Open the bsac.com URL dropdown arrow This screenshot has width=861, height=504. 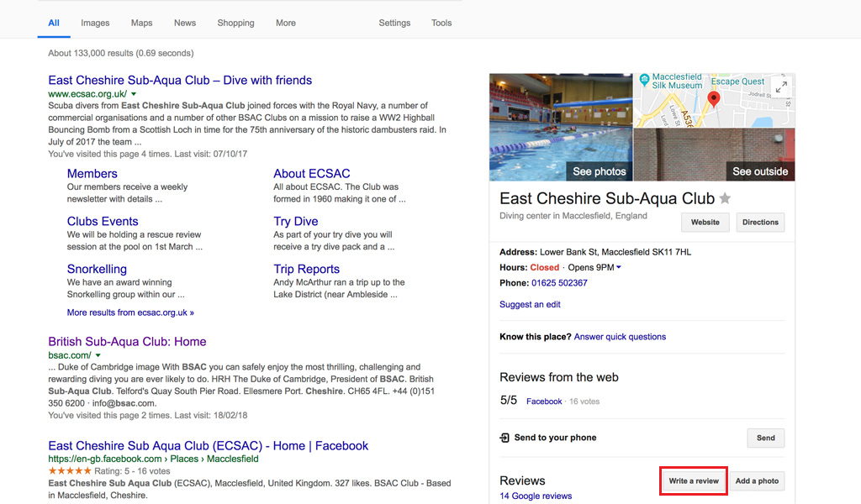98,355
